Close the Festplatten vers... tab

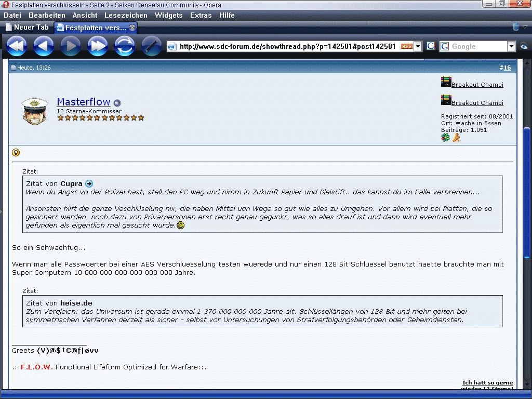(132, 28)
